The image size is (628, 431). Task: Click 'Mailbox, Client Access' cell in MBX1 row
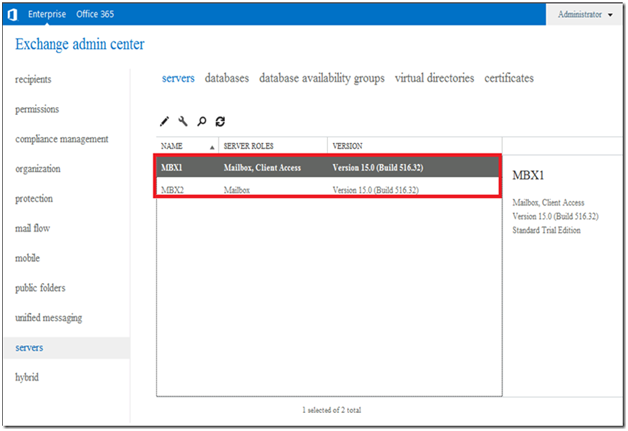point(262,168)
